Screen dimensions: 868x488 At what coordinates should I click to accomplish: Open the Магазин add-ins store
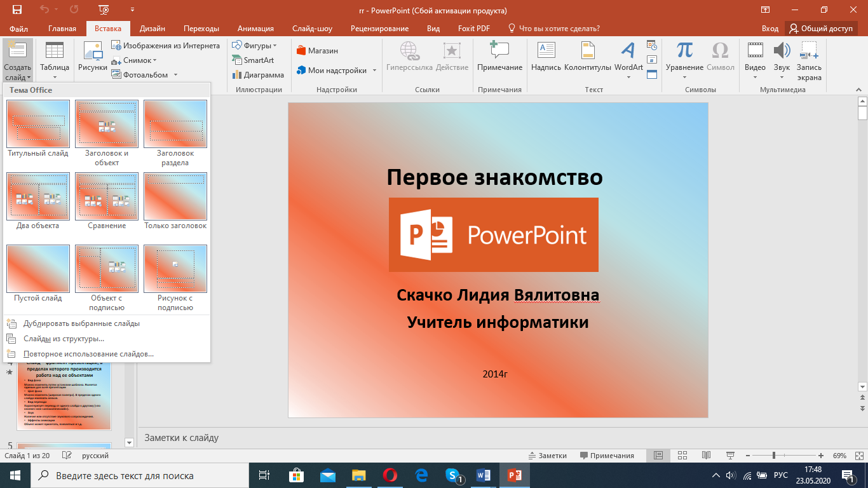coord(317,51)
